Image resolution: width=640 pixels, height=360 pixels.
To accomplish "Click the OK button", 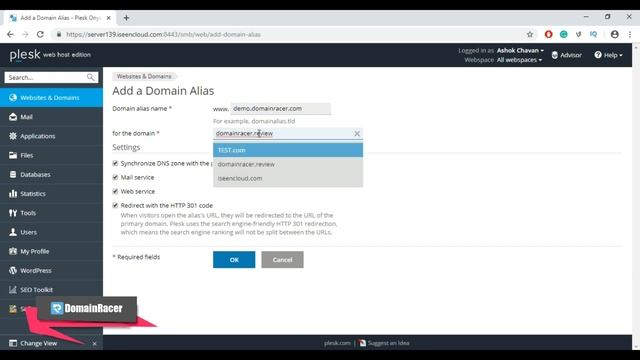I will pyautogui.click(x=234, y=260).
